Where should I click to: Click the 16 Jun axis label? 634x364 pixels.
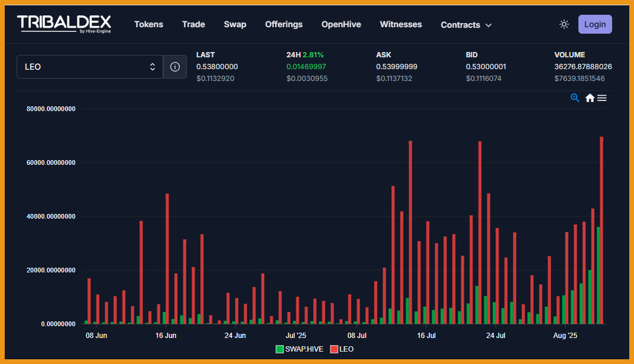166,335
